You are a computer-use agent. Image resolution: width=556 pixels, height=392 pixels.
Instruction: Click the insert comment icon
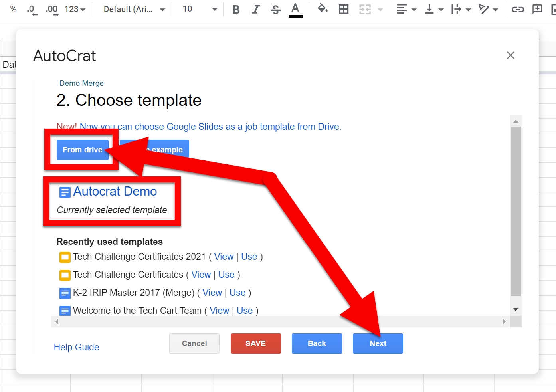pos(537,9)
